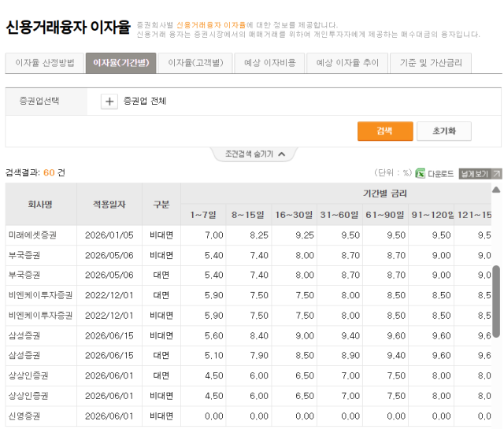Expand securities selection with plus icon
Image resolution: width=504 pixels, height=429 pixels.
[x=109, y=102]
